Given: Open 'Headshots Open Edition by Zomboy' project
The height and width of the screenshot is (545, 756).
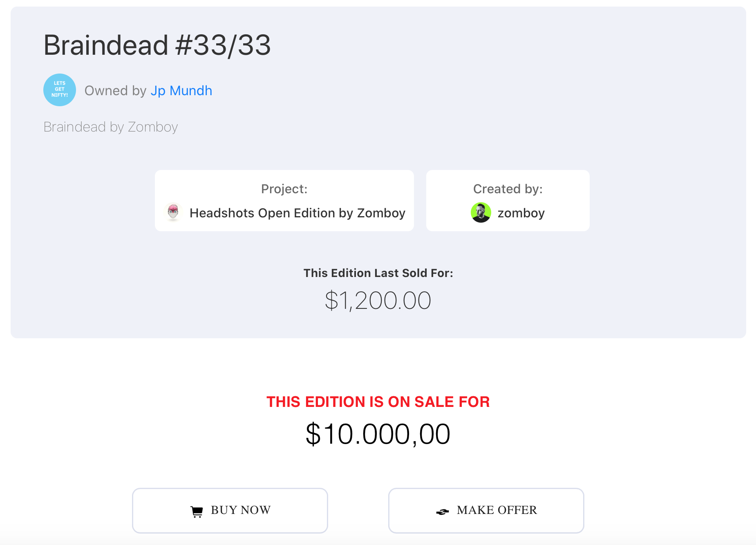Looking at the screenshot, I should (x=297, y=213).
